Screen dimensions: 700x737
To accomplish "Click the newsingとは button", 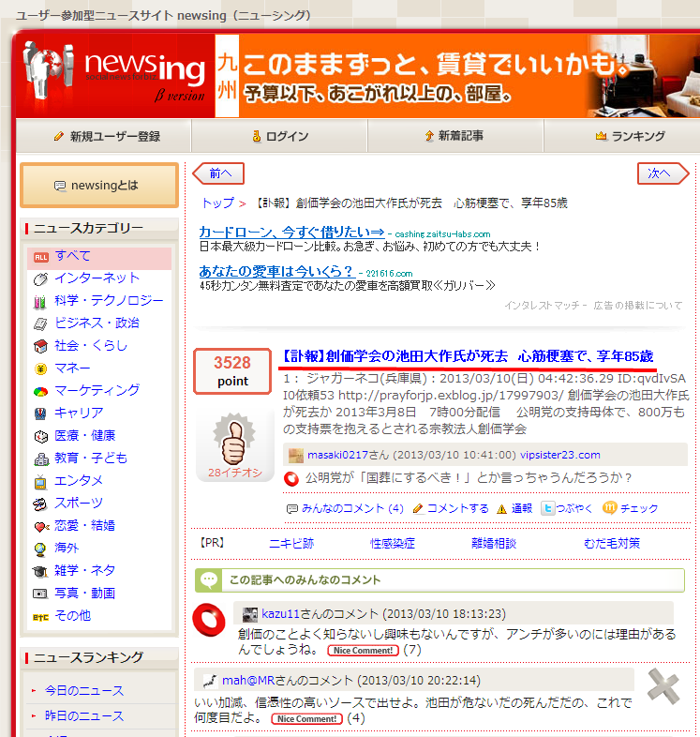I will coord(99,186).
